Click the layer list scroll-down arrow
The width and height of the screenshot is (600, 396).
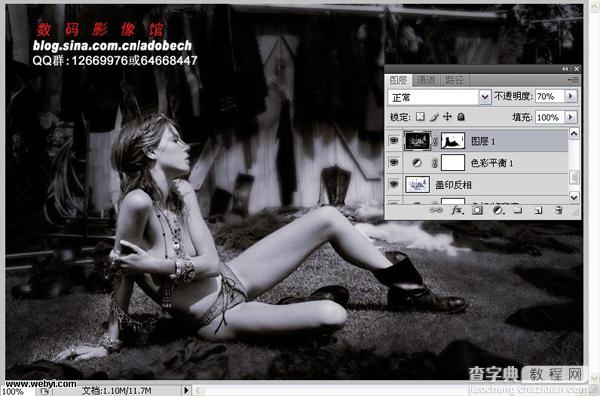[x=574, y=197]
